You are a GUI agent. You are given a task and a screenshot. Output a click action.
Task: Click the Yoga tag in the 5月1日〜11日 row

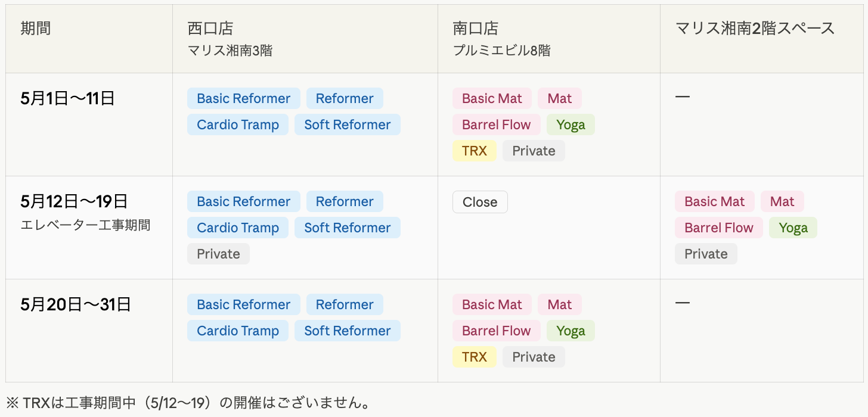pos(570,125)
